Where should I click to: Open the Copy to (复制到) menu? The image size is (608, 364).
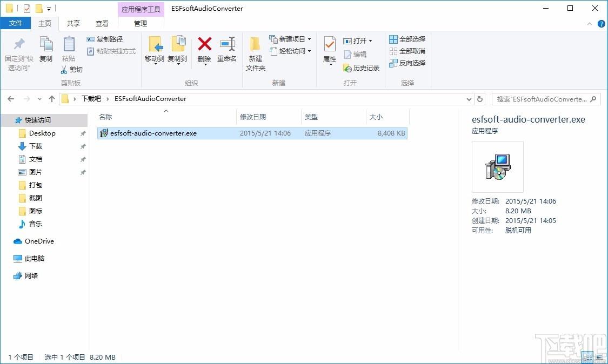[177, 50]
